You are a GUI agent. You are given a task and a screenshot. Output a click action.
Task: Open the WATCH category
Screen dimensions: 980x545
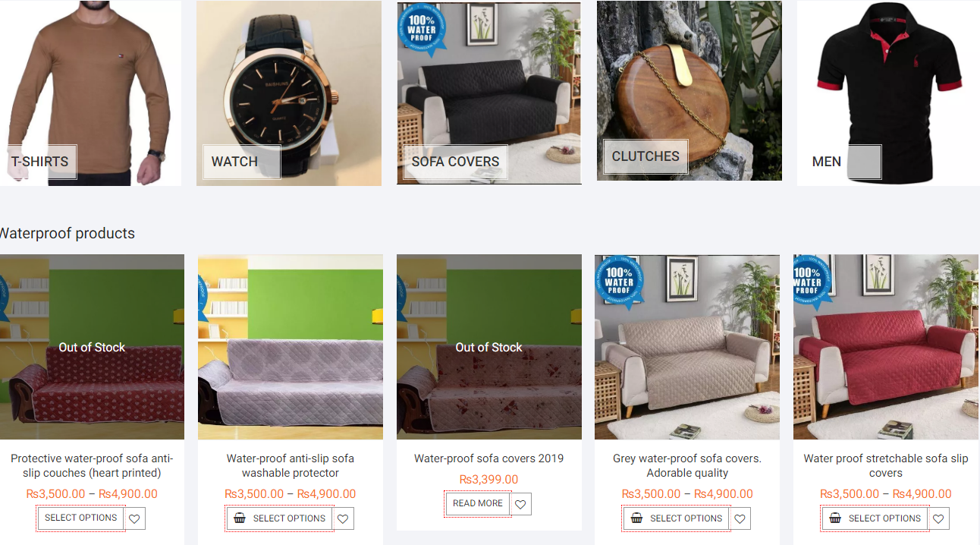tap(241, 162)
